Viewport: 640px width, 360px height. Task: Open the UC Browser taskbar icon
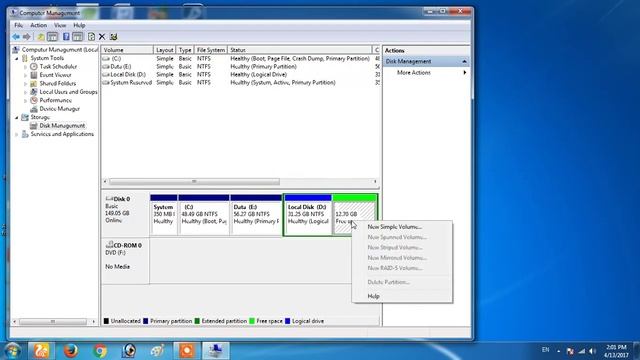tap(41, 351)
